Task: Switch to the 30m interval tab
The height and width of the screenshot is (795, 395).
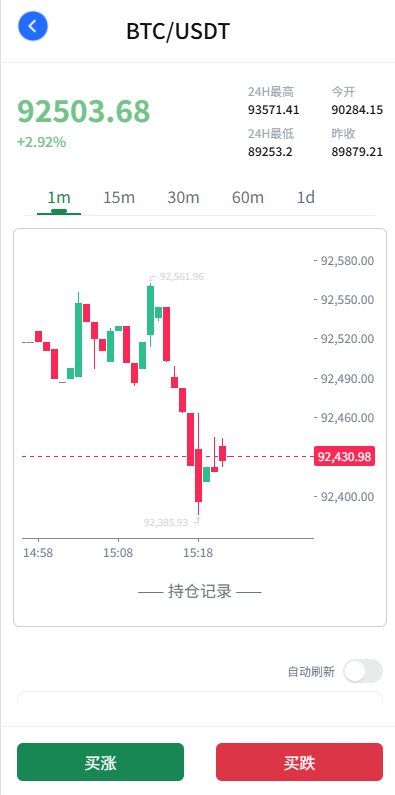Action: coord(184,198)
